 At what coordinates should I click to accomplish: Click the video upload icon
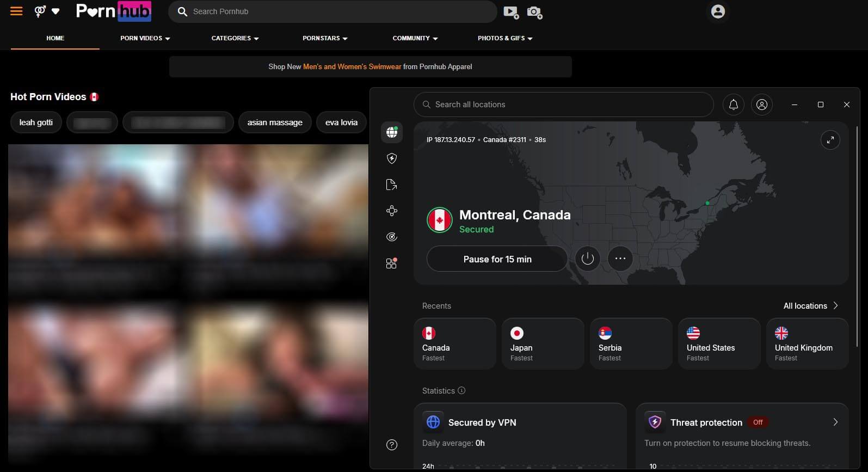point(511,12)
